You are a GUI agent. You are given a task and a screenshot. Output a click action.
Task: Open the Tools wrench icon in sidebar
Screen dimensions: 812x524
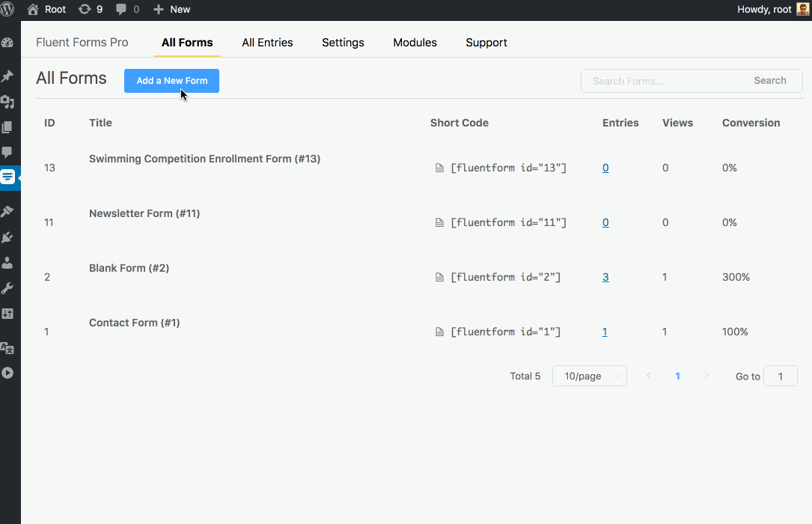click(x=7, y=288)
